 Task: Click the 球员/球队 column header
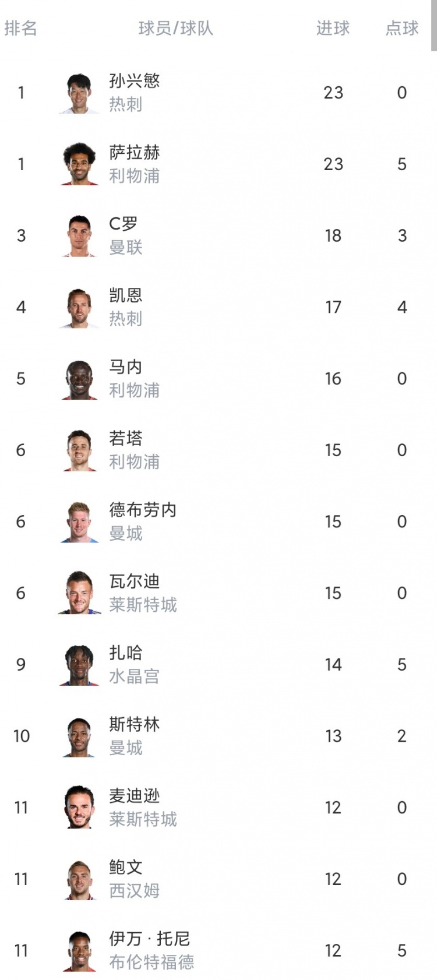[176, 28]
